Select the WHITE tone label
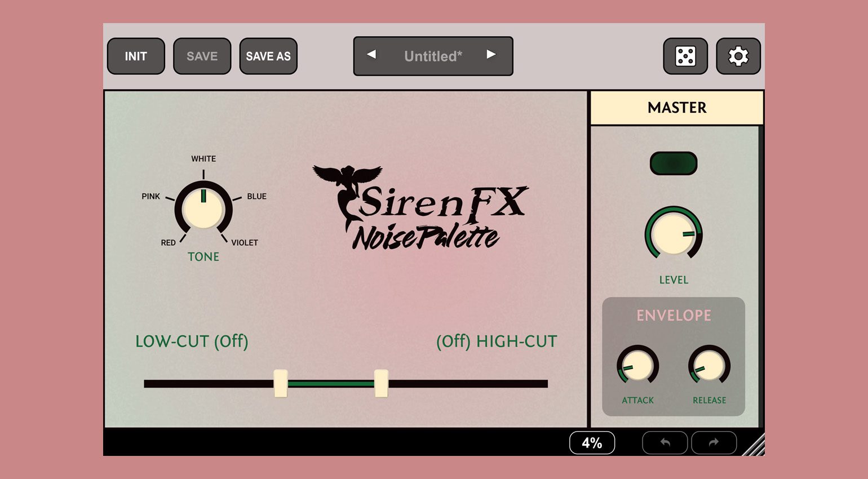Viewport: 868px width, 479px height. pos(203,159)
